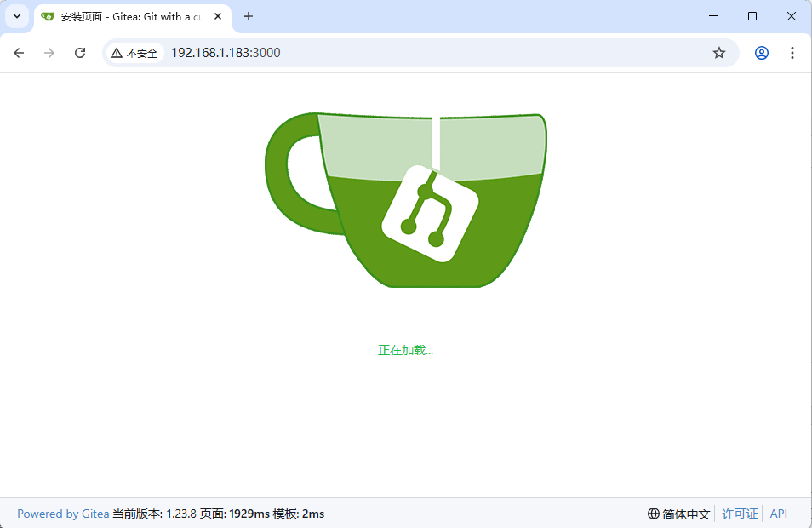Show the 不安全 site security info
The height and width of the screenshot is (528, 812).
click(x=134, y=53)
